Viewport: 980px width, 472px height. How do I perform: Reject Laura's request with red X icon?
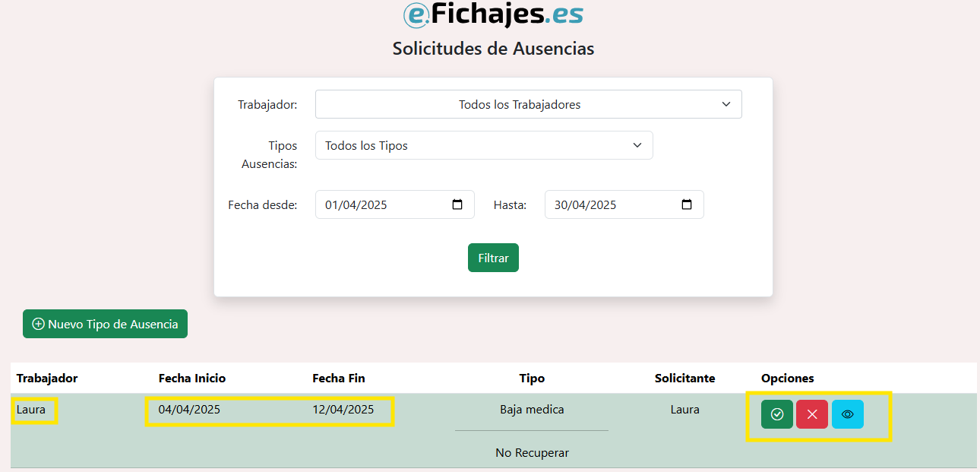pos(812,414)
